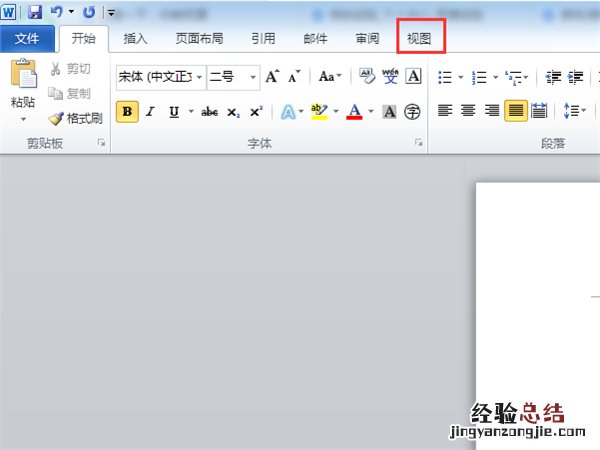This screenshot has height=450, width=600.
Task: Open Line and Paragraph Spacing menu
Action: pos(574,111)
